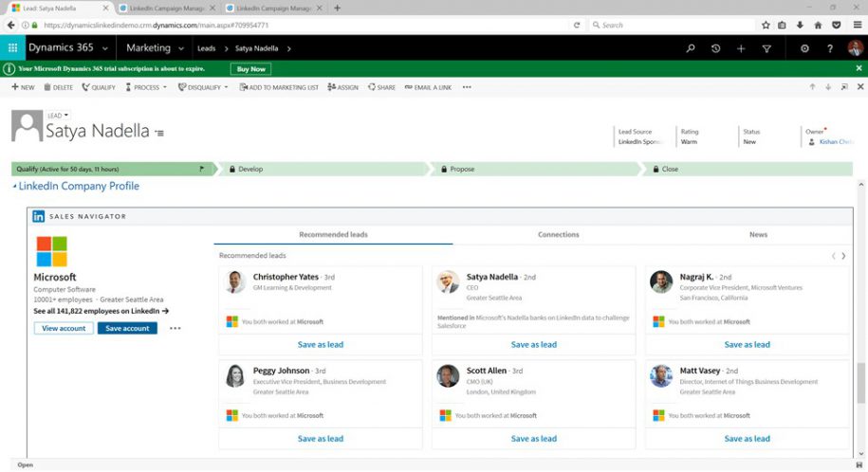Image resolution: width=868 pixels, height=472 pixels.
Task: Switch to the Connections tab
Action: coord(558,234)
